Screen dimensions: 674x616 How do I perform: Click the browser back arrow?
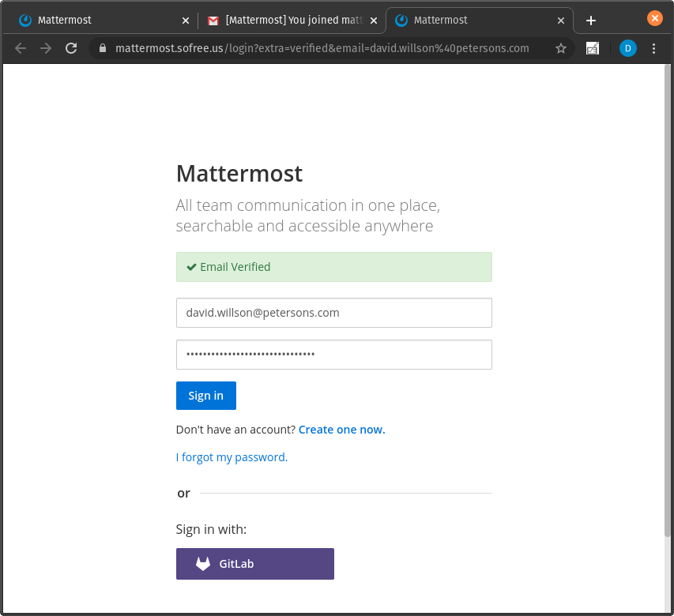[21, 48]
